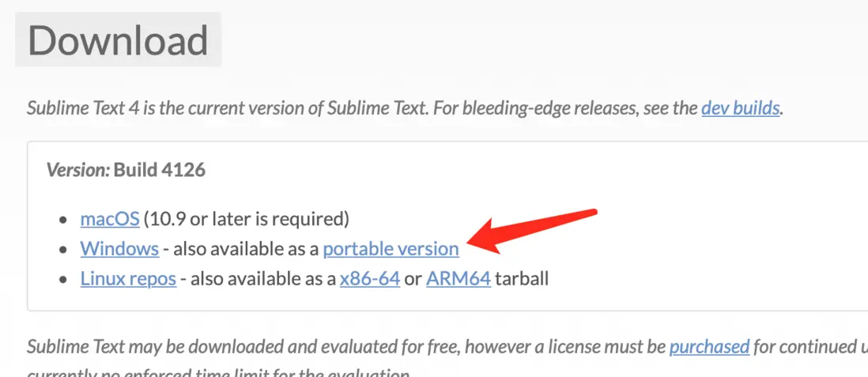This screenshot has height=377, width=868.
Task: Follow the Linux repos link
Action: click(x=128, y=278)
